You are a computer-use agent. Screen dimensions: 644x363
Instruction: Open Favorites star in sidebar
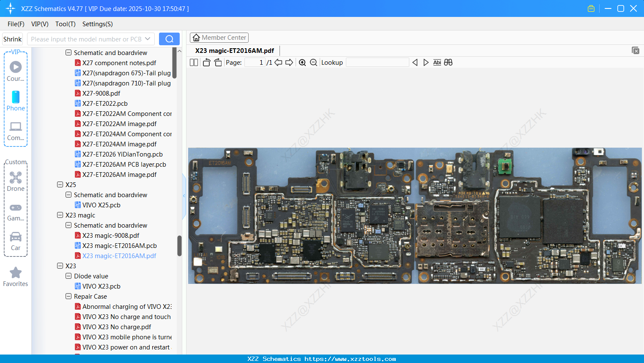[16, 277]
